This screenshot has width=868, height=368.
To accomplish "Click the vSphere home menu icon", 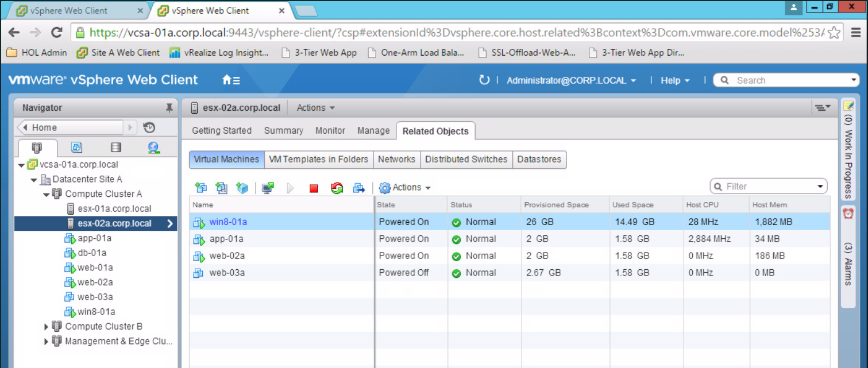I will tap(231, 80).
